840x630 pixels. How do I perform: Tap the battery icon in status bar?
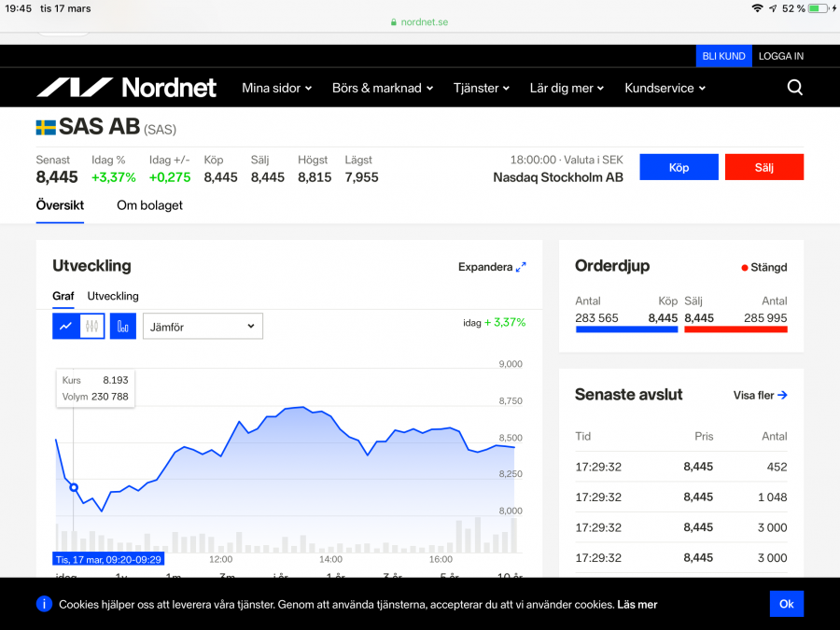click(819, 8)
